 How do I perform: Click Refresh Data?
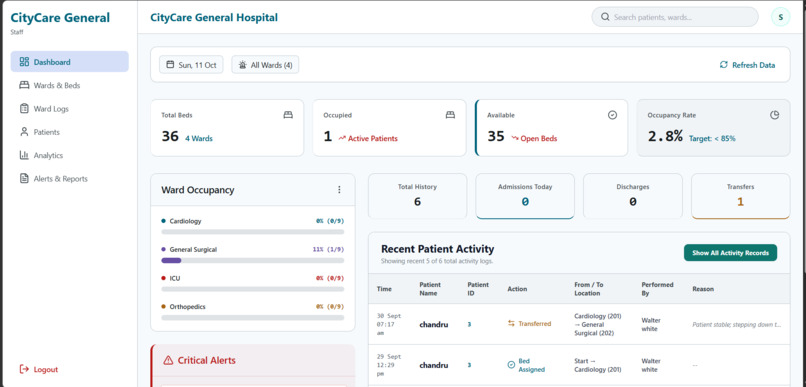tap(747, 65)
